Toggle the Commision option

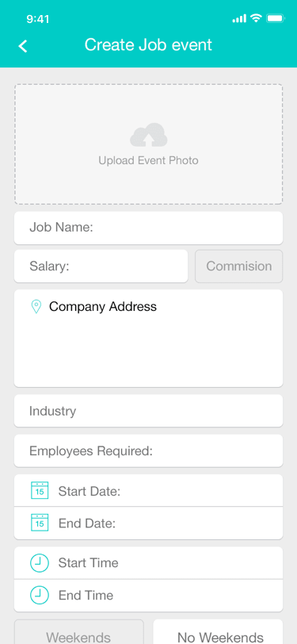coord(238,266)
